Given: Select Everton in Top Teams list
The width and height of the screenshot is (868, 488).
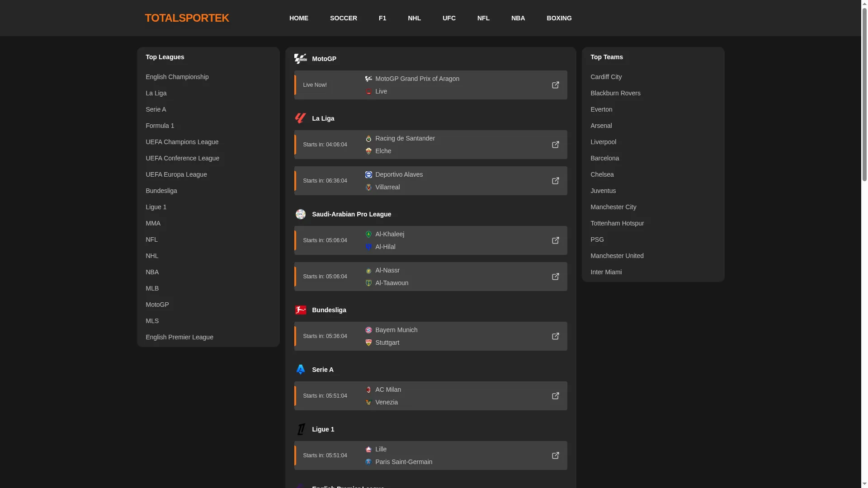Looking at the screenshot, I should [601, 109].
